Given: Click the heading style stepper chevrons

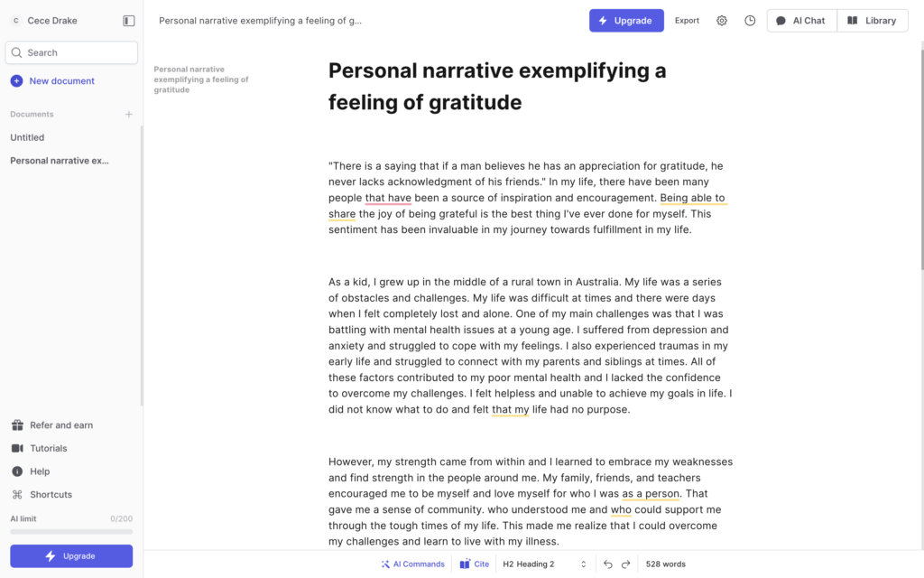Looking at the screenshot, I should pyautogui.click(x=583, y=564).
